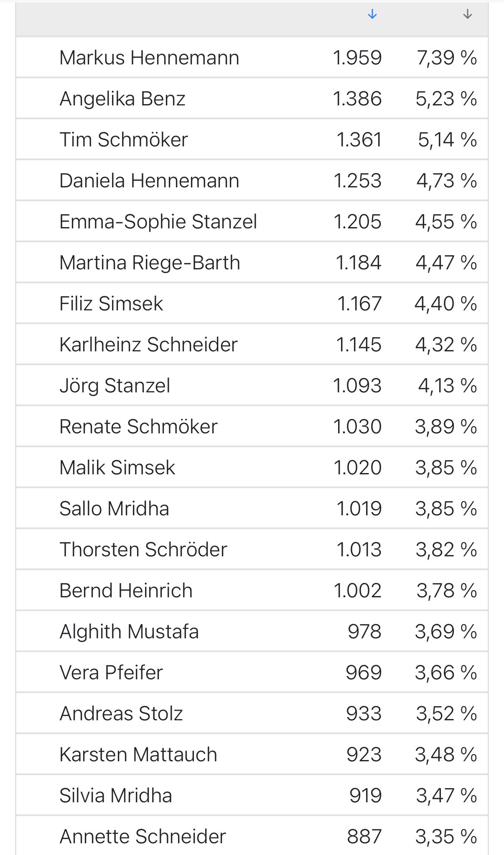The image size is (504, 855).
Task: Select the Martina Riege-Barth row
Action: point(252,262)
